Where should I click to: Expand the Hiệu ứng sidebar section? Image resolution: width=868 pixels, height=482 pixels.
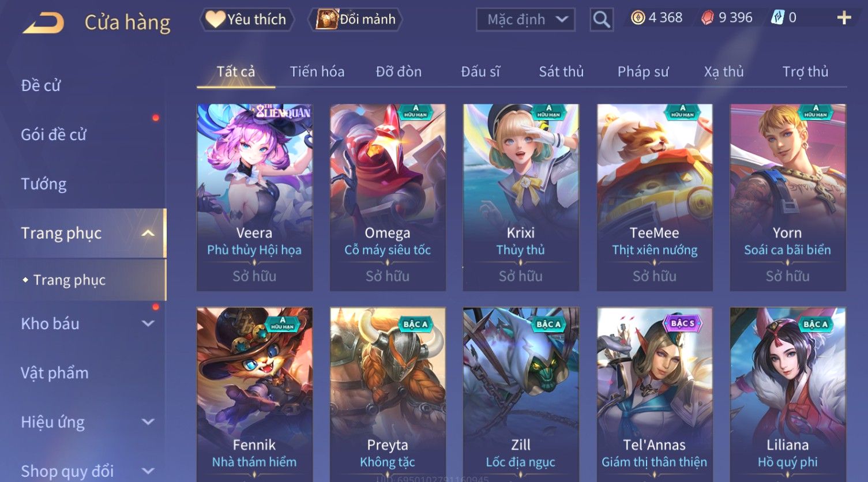coord(148,422)
